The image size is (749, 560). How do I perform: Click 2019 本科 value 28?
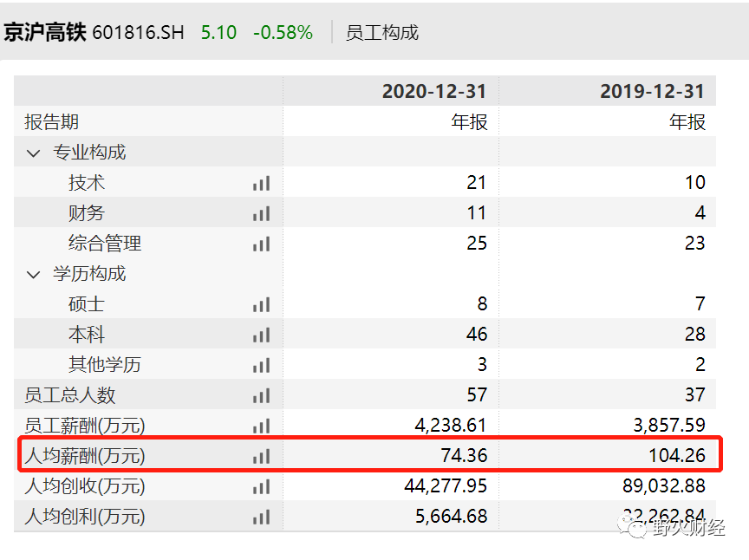695,335
